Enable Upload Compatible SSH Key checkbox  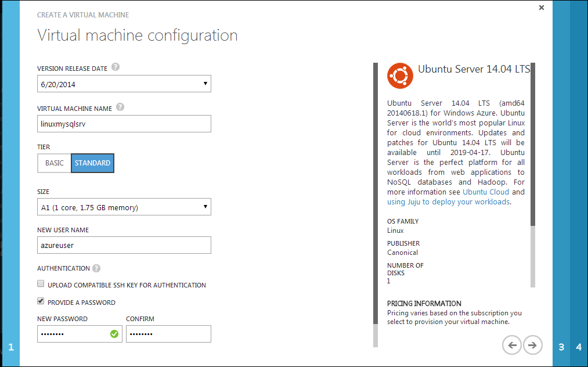41,284
